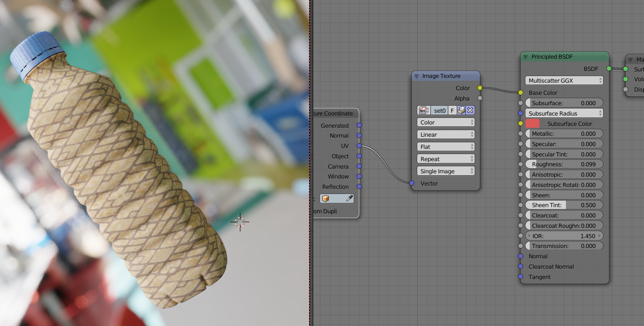Screen dimensions: 644x326
Task: Open the Linear interpolation dropdown
Action: pos(445,135)
